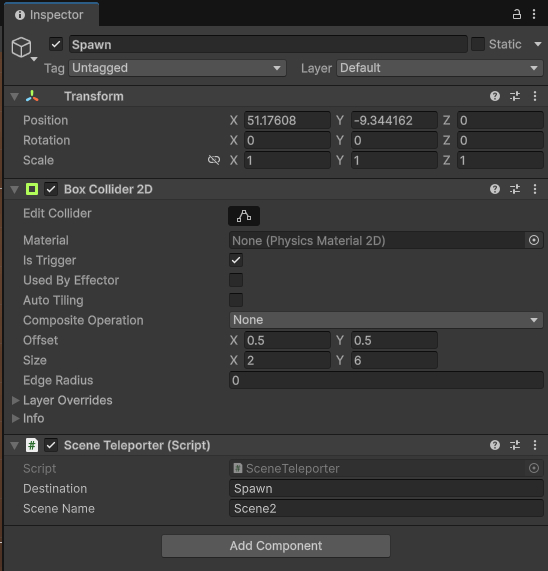The height and width of the screenshot is (571, 548).
Task: Click the Position X value field
Action: 287,120
